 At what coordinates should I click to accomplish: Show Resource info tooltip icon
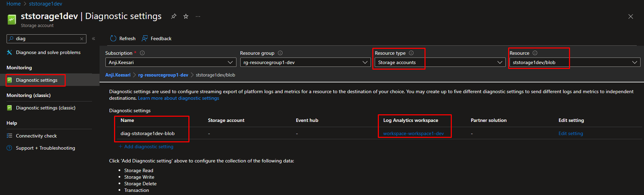[535, 53]
